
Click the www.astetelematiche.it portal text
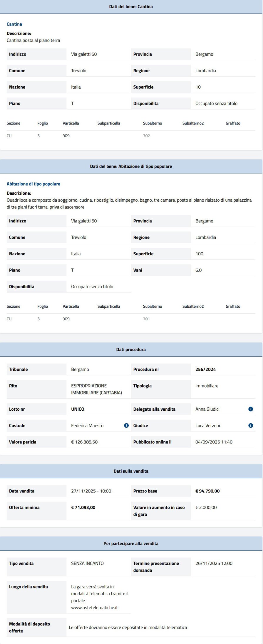point(94,607)
